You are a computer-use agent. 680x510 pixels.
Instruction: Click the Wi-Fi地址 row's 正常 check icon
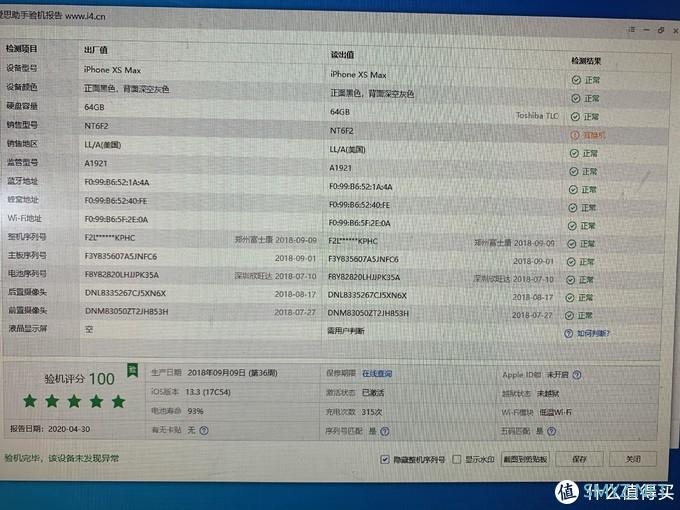572,226
